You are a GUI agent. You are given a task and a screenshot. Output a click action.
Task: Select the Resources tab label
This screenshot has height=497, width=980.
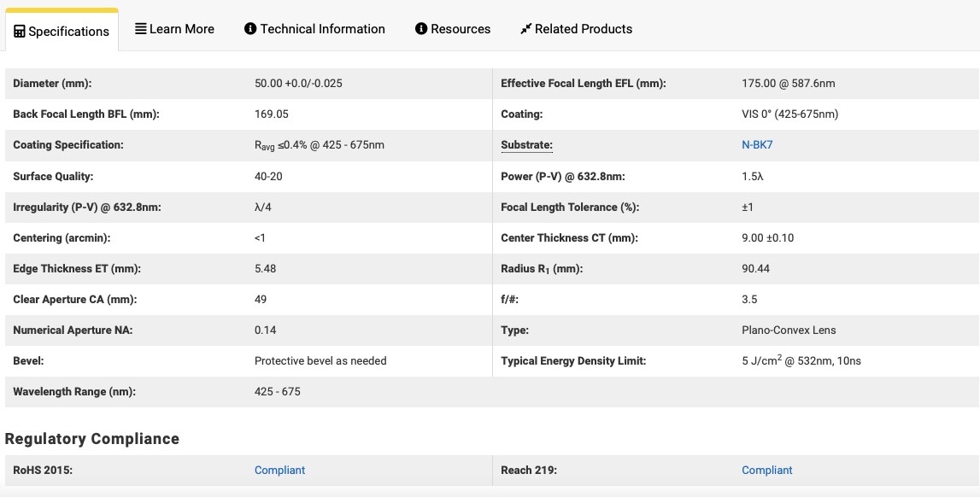460,29
